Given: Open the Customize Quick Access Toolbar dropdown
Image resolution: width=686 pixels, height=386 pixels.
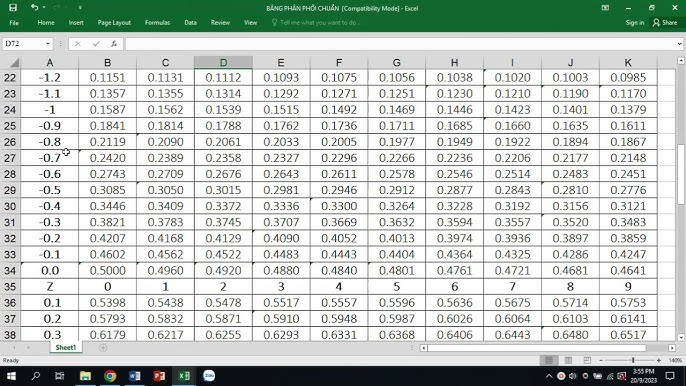Looking at the screenshot, I should pyautogui.click(x=80, y=8).
